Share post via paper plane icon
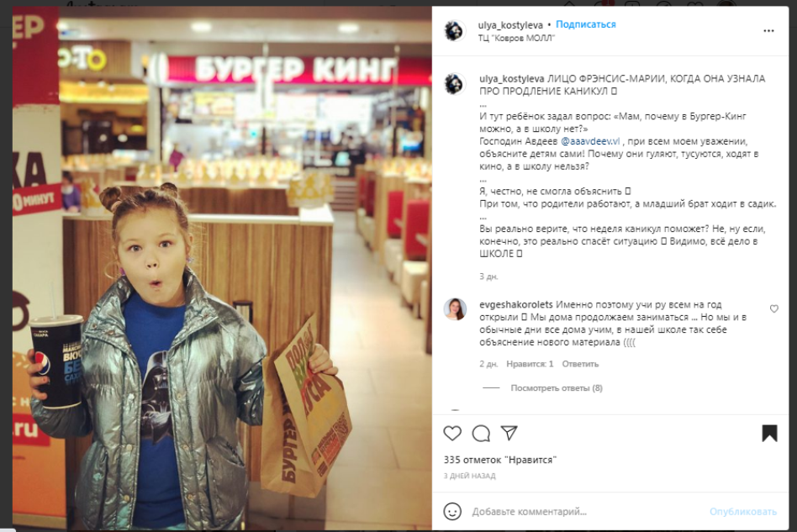The height and width of the screenshot is (532, 797). (x=509, y=433)
